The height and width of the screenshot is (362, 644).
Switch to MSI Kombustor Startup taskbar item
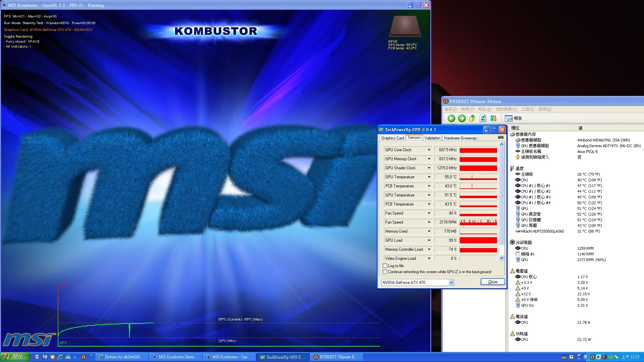click(175, 357)
